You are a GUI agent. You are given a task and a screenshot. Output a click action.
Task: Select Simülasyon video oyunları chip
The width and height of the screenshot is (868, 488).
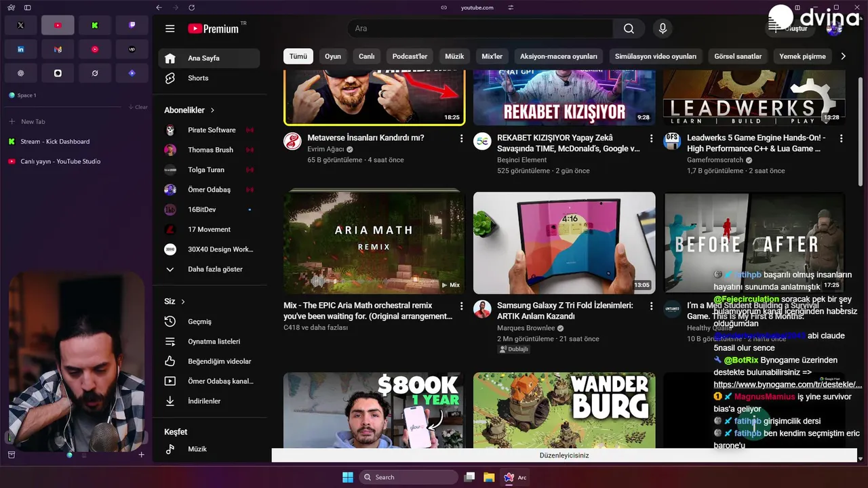[x=656, y=56]
